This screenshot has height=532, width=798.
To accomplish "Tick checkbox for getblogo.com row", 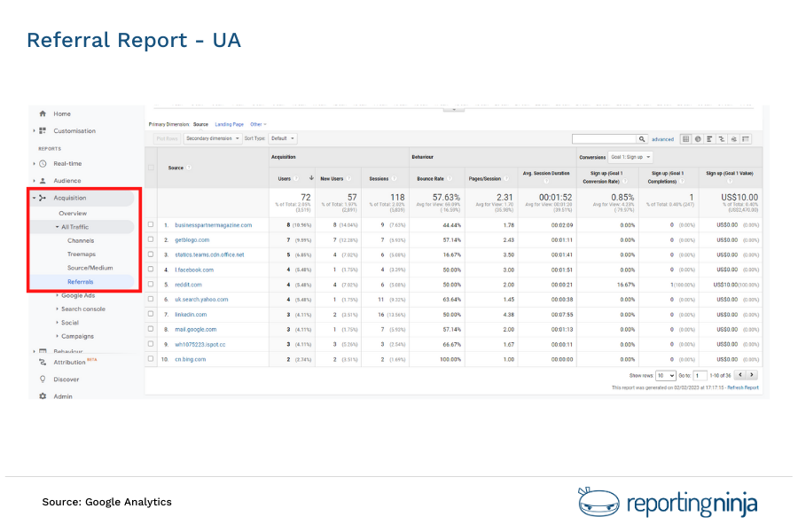I will click(x=151, y=239).
